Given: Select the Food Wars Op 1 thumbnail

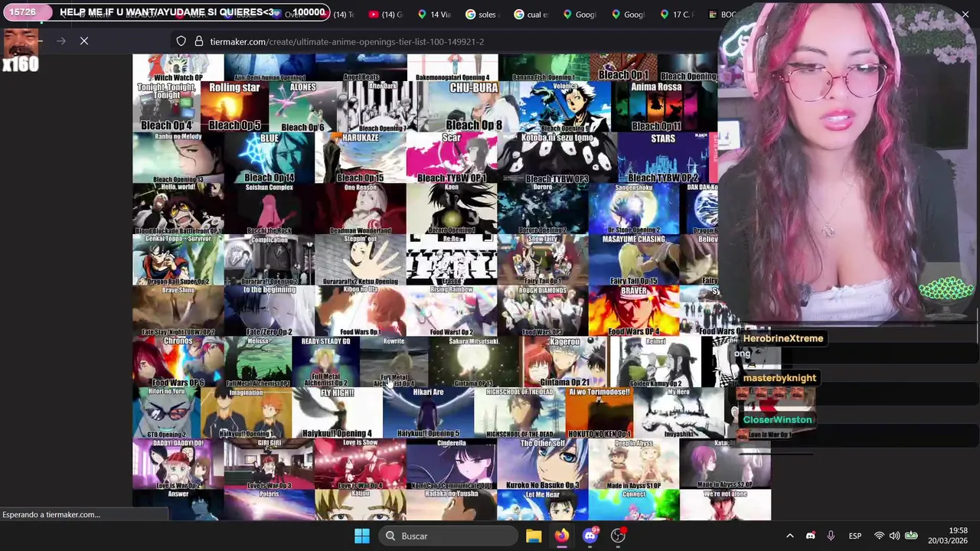Looking at the screenshot, I should click(x=361, y=311).
